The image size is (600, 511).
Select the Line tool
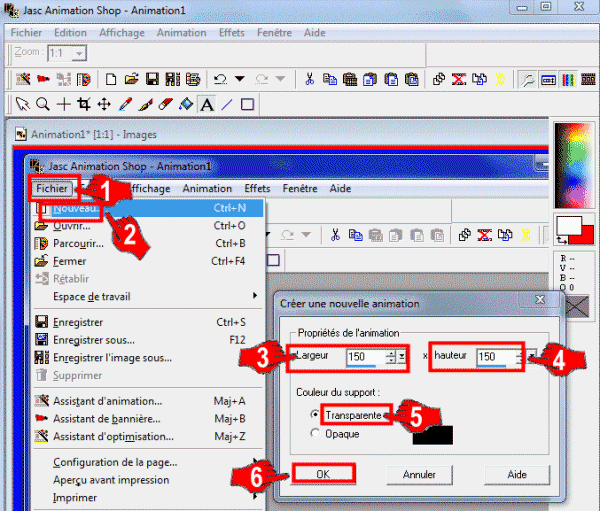pyautogui.click(x=227, y=104)
